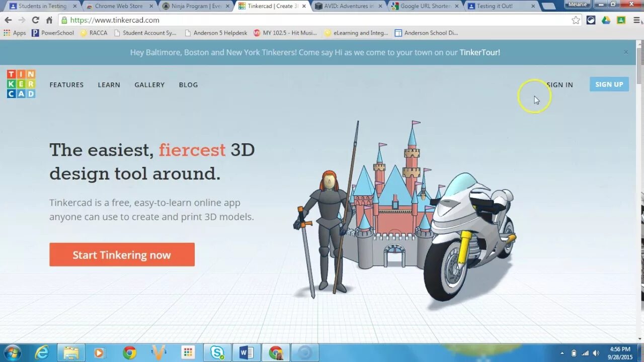Open the Student Account Sy... bookmark
The width and height of the screenshot is (644, 362).
[145, 33]
